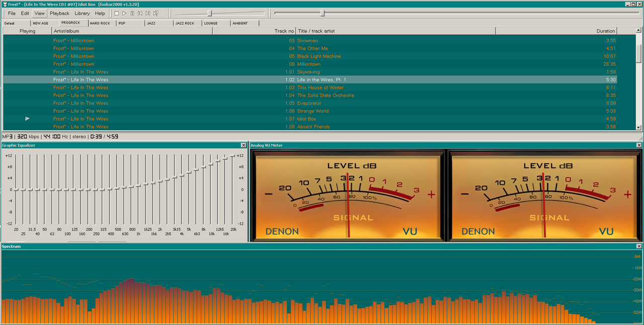Open the Help menu
Viewport: 644px width, 325px height.
coord(100,14)
